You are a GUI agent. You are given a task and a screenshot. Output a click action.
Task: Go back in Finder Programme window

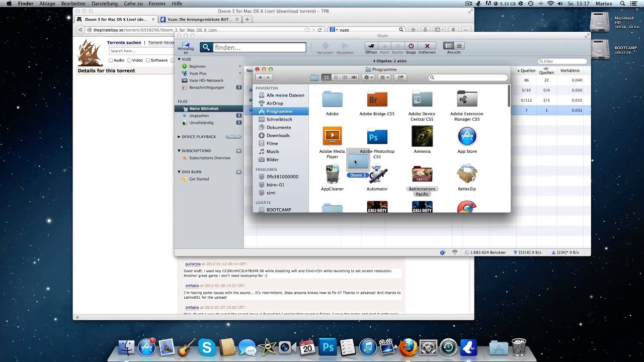[x=260, y=77]
